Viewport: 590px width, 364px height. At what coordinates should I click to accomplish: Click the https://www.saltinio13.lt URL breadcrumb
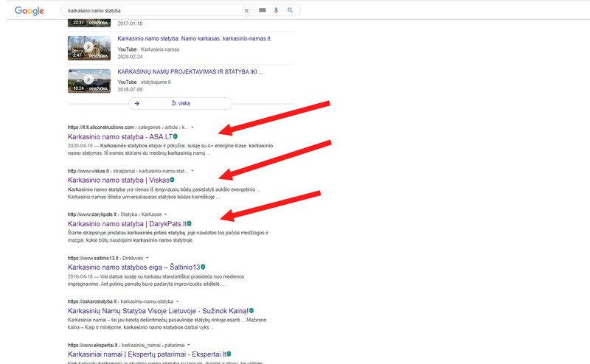click(x=105, y=258)
